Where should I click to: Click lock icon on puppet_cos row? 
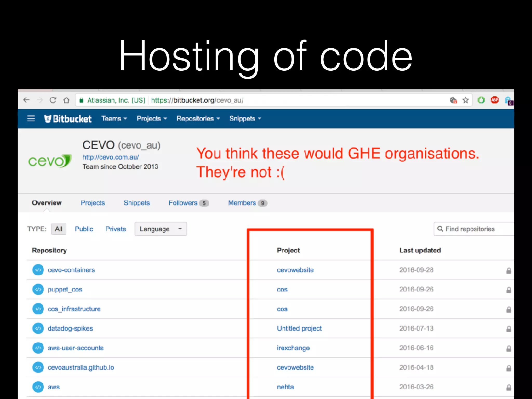coord(509,290)
